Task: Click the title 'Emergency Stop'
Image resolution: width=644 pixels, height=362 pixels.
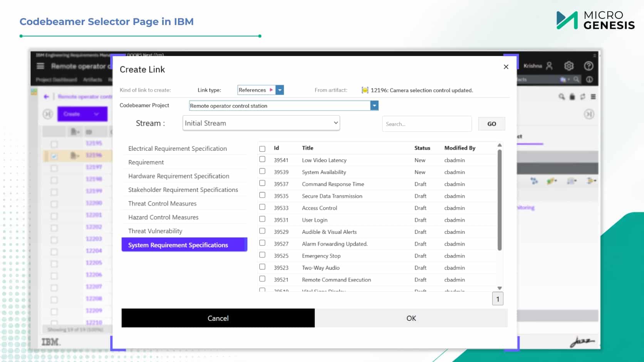Action: pos(321,256)
